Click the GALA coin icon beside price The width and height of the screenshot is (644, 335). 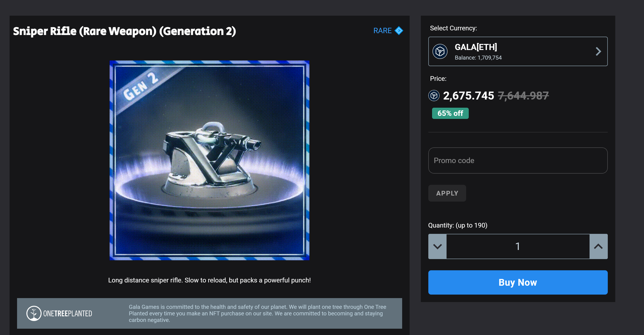click(x=434, y=96)
